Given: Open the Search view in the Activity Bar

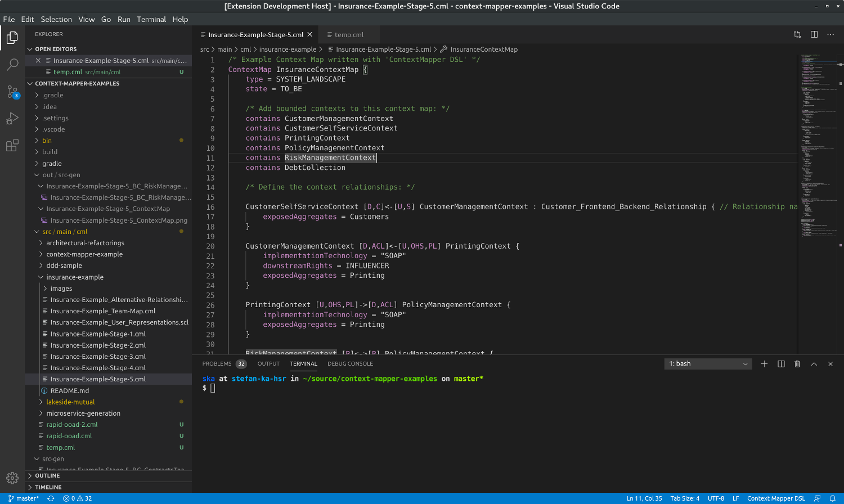Looking at the screenshot, I should [12, 64].
